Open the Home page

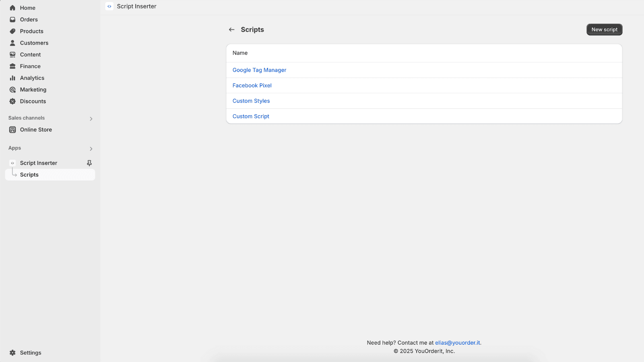[28, 8]
